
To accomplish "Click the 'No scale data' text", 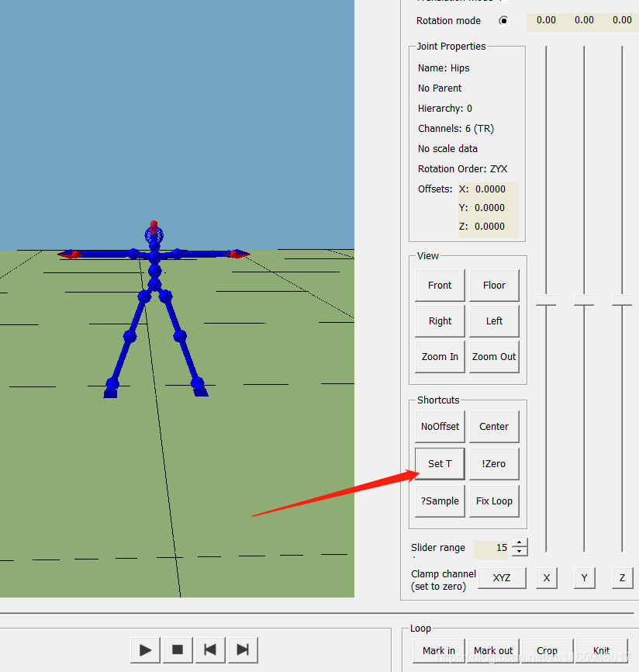I will [447, 149].
